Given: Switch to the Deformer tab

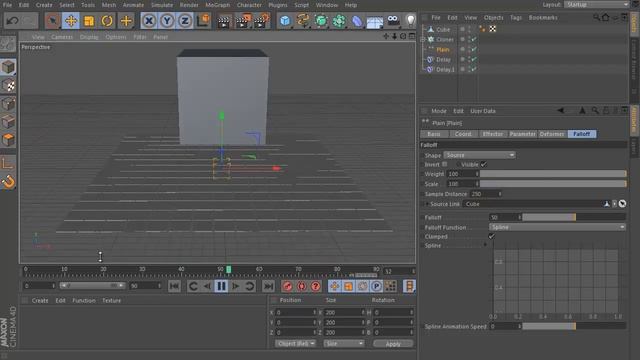Looking at the screenshot, I should click(552, 134).
